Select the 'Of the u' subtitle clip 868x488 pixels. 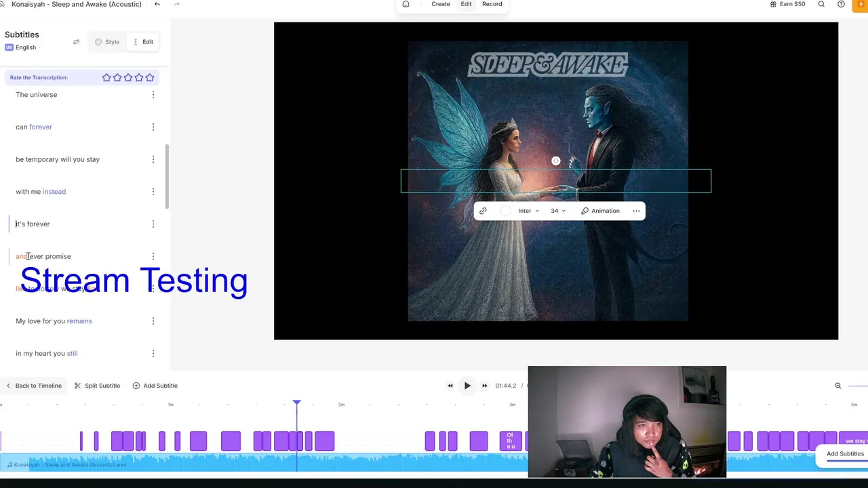(x=510, y=441)
